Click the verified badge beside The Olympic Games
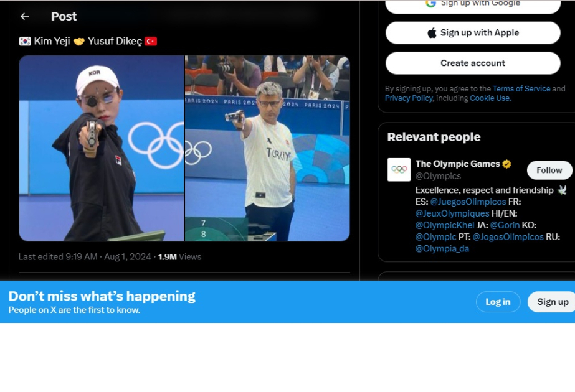 coord(507,164)
